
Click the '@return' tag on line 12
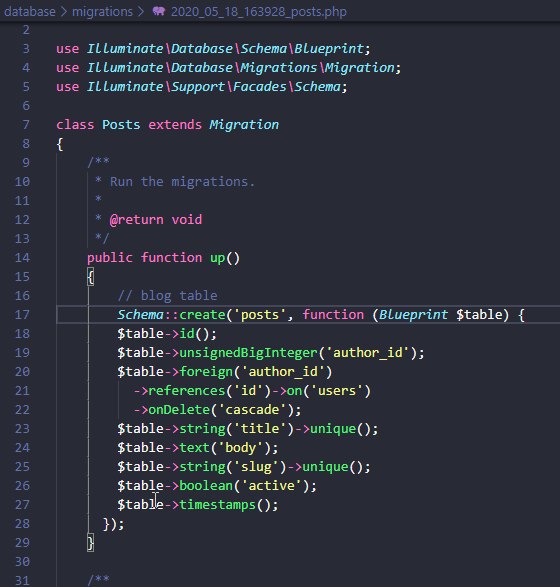[137, 220]
